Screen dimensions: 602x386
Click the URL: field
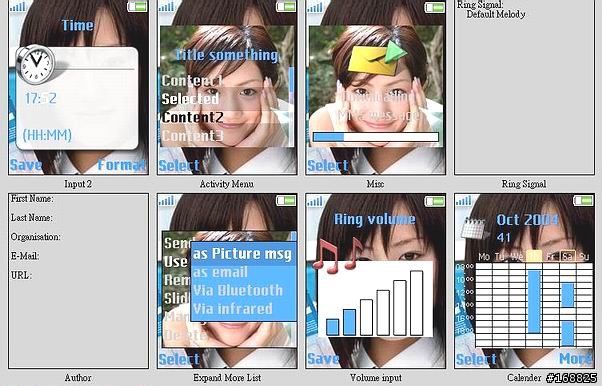point(21,275)
